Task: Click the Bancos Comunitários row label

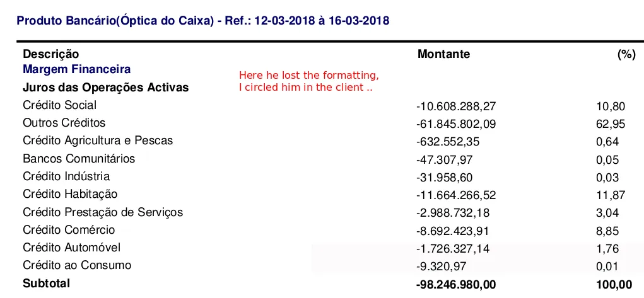Action: [79, 158]
